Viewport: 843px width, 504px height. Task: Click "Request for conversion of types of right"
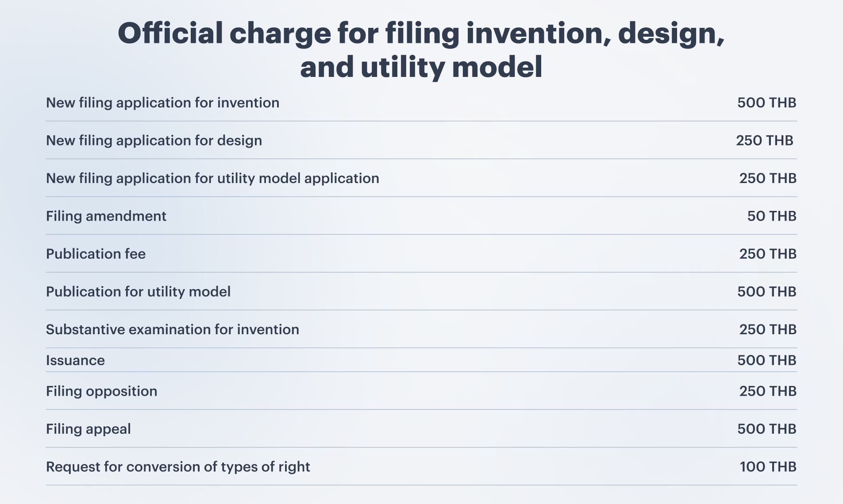tap(178, 467)
